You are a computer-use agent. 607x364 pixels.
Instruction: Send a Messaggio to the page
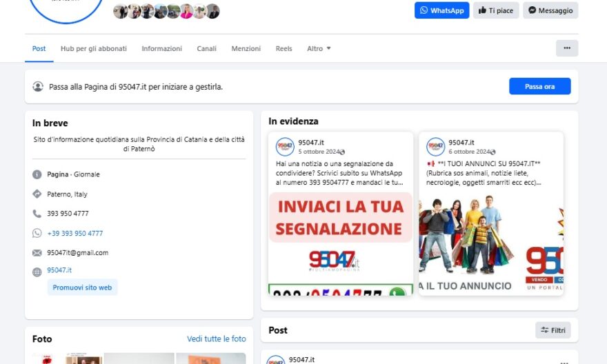tap(550, 10)
